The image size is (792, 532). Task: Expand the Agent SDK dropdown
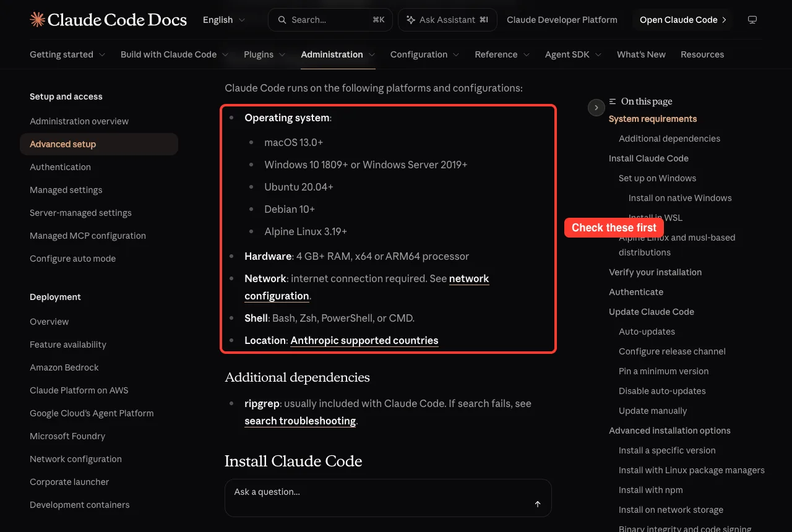pos(574,54)
